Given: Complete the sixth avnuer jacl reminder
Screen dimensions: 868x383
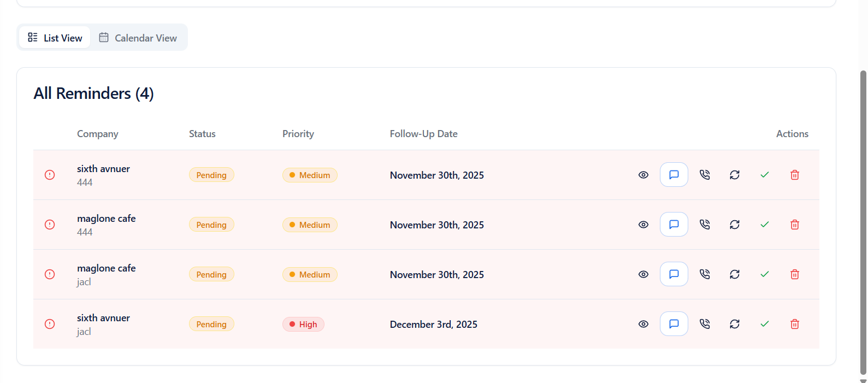Looking at the screenshot, I should 764,323.
